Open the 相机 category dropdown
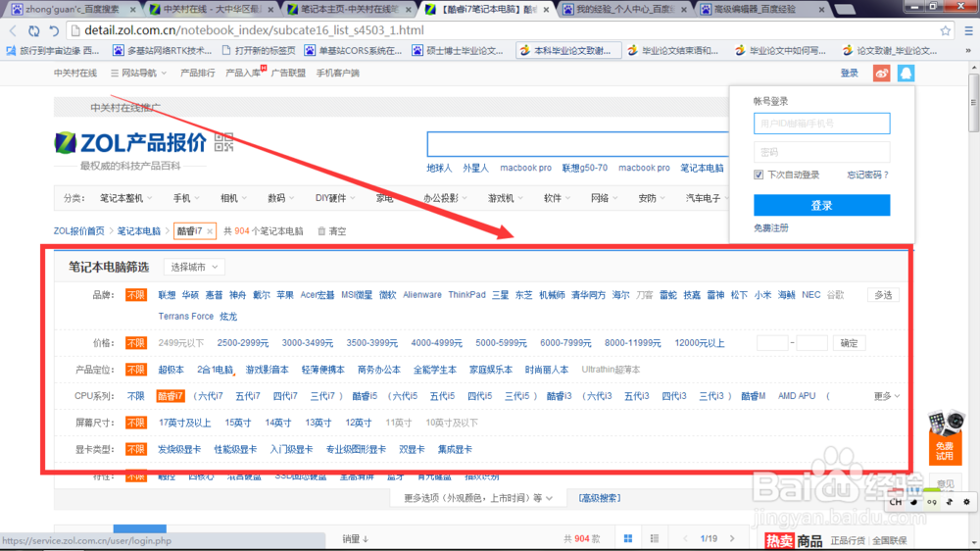The height and width of the screenshot is (551, 980). click(x=233, y=198)
